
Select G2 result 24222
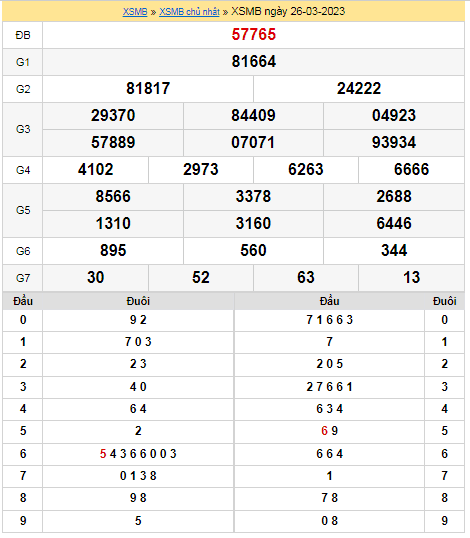coord(359,89)
